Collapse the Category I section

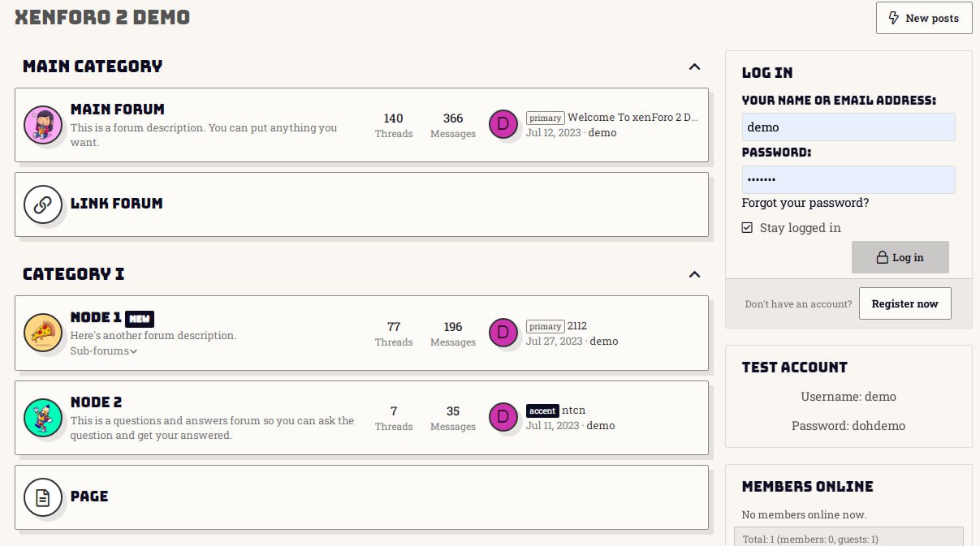point(694,274)
